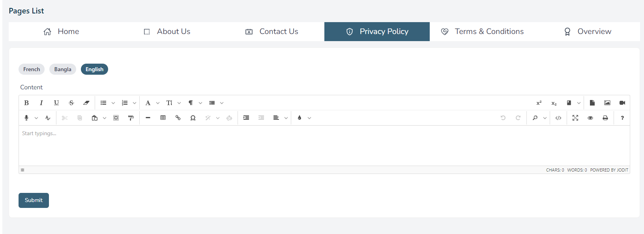Open font size dropdown arrow
Image resolution: width=644 pixels, height=234 pixels.
click(179, 103)
